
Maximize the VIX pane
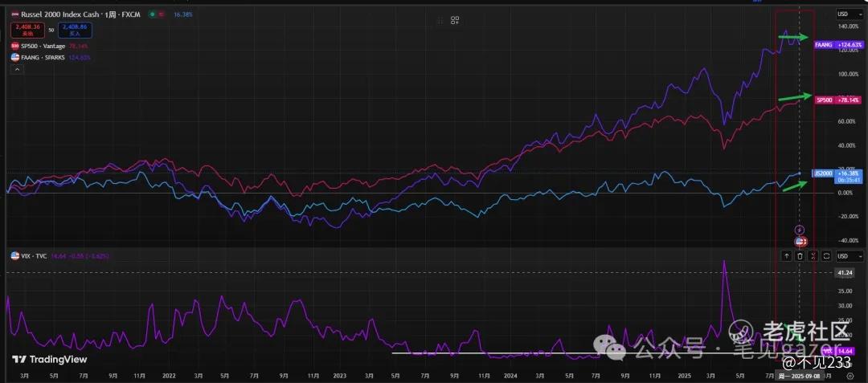[x=826, y=256]
